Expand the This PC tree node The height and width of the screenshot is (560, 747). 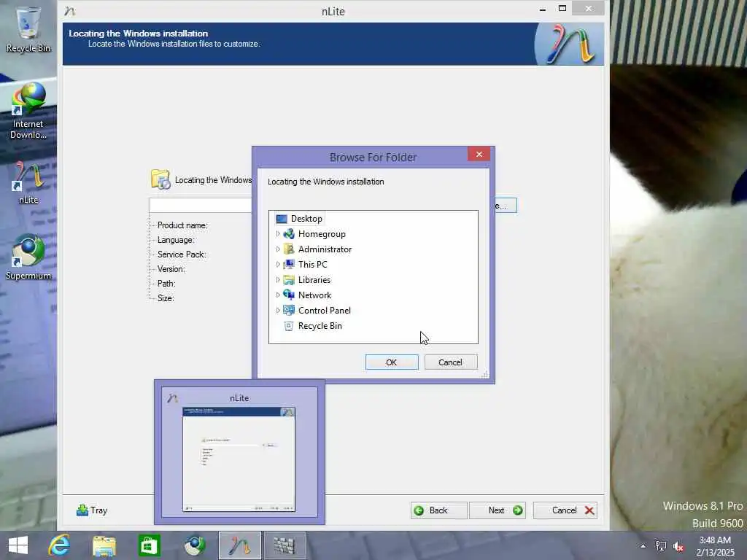278,264
